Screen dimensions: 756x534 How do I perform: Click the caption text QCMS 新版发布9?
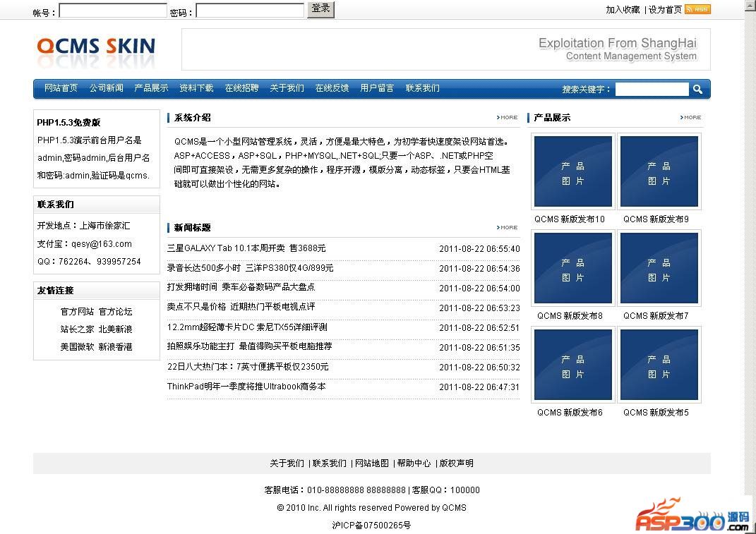[x=656, y=219]
